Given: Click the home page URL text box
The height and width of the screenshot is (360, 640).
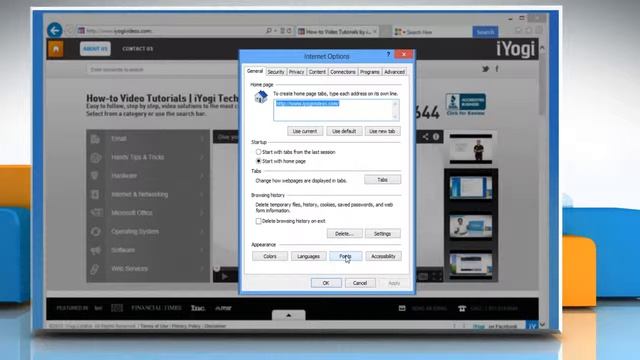Looking at the screenshot, I should (x=336, y=110).
